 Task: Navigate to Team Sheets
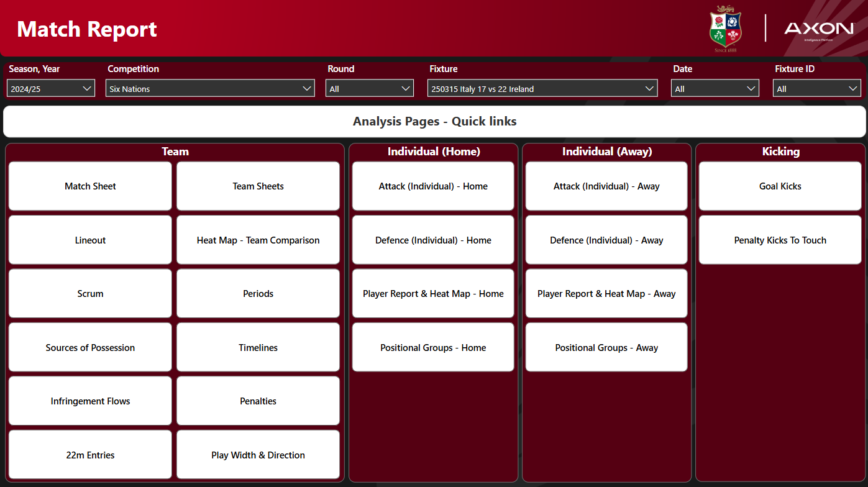pos(258,186)
